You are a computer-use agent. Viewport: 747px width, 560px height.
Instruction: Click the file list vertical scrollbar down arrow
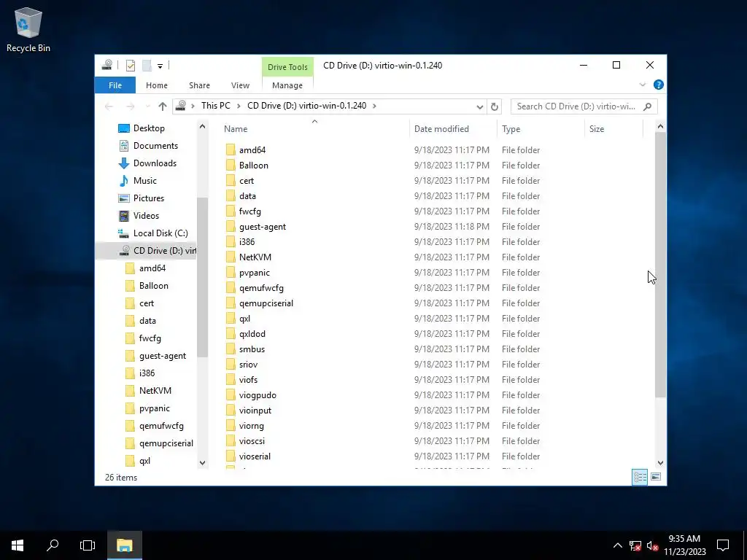click(660, 463)
